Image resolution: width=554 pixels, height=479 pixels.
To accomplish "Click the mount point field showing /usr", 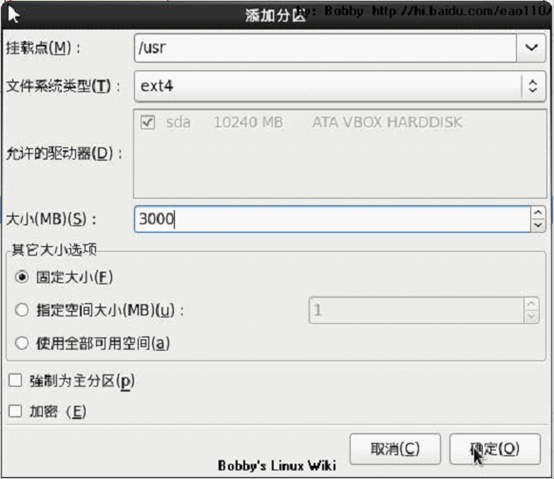I will 325,48.
